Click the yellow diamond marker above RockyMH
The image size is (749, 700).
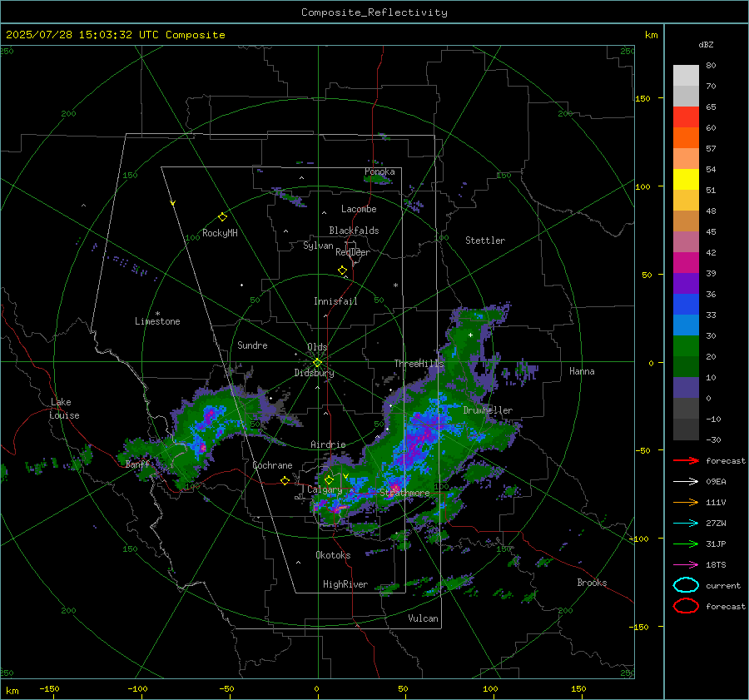[x=222, y=217]
